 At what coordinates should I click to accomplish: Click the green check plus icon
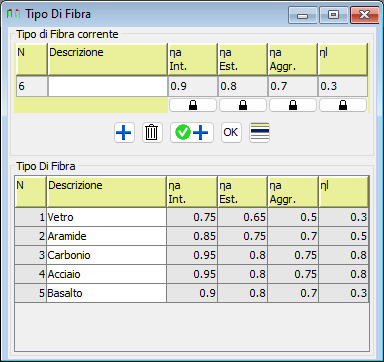[x=192, y=133]
